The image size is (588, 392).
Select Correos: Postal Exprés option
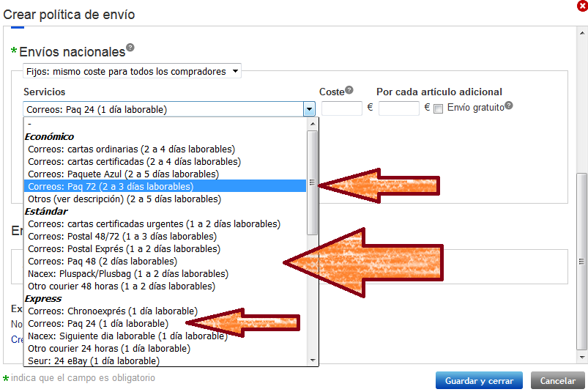165,248
